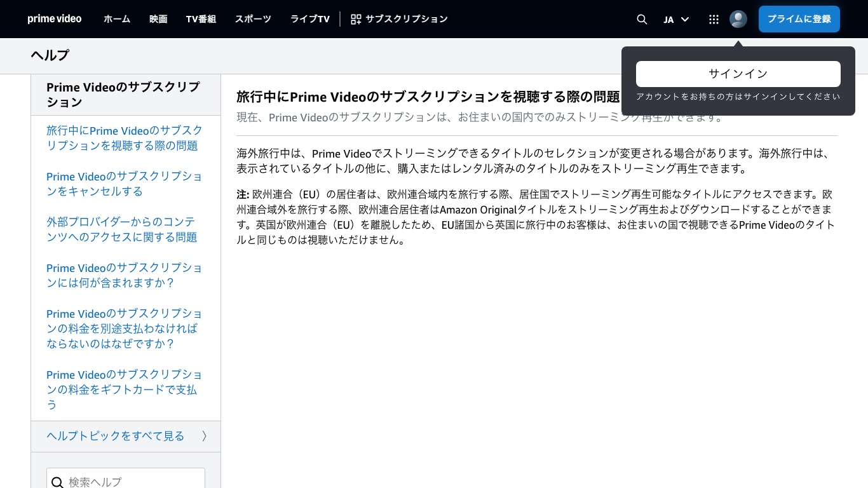868x488 pixels.
Task: Open link Prime Videoのサブスクリプションをキャンセルする
Action: point(125,184)
